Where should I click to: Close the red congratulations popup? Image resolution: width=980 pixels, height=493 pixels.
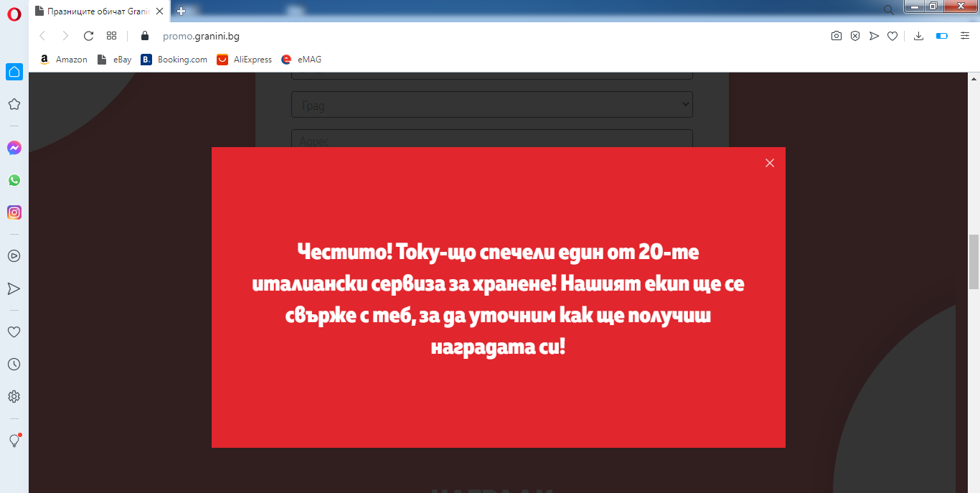pyautogui.click(x=770, y=163)
